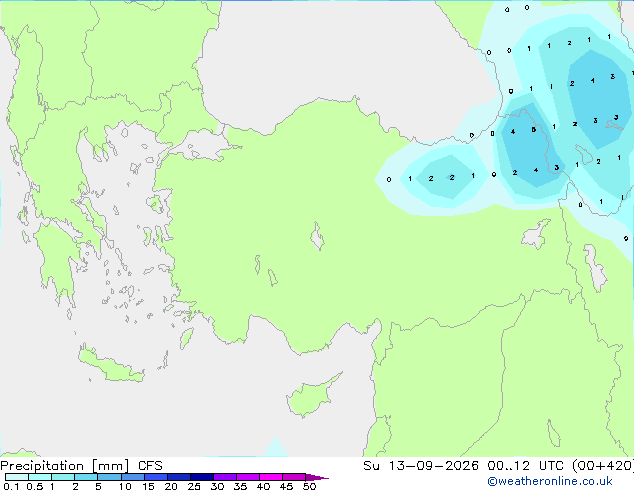The width and height of the screenshot is (634, 490).
Task: Pick the 25–30 mm dark navy legend swatch
Action: (202, 477)
